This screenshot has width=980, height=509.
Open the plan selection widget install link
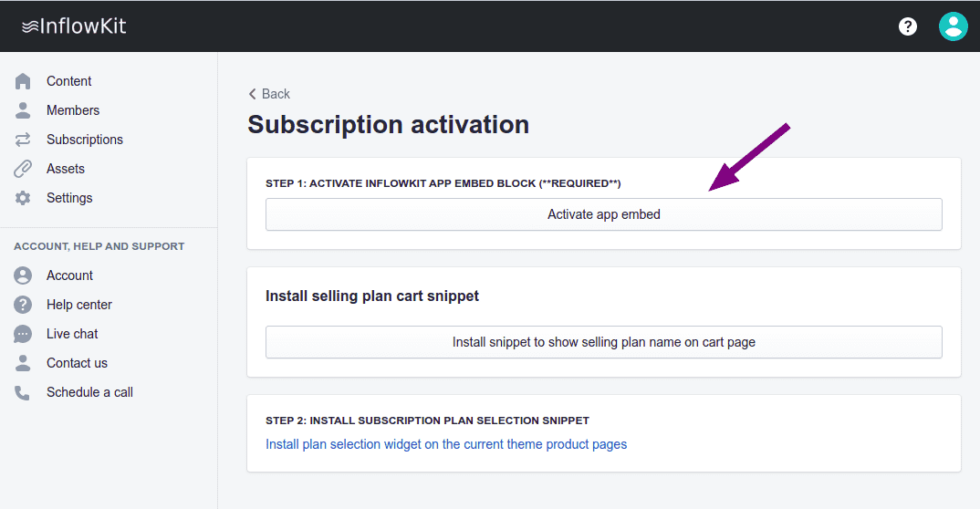click(x=446, y=444)
